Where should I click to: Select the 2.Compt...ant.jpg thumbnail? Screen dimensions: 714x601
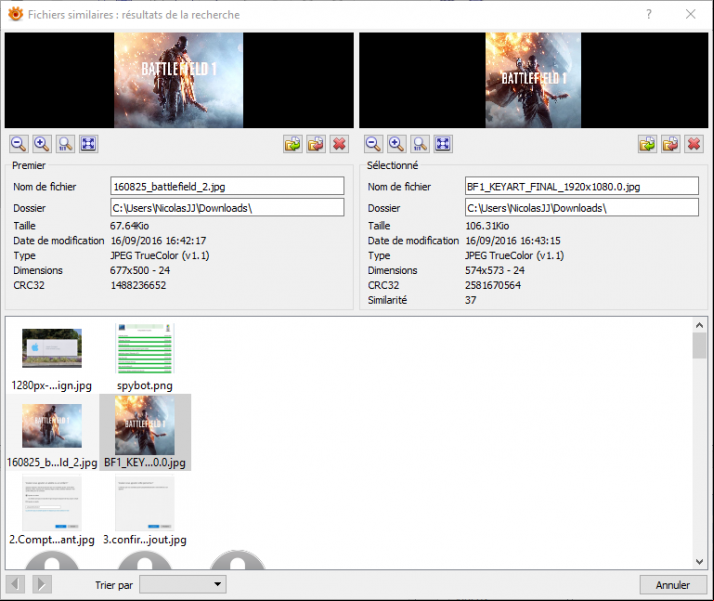point(52,510)
